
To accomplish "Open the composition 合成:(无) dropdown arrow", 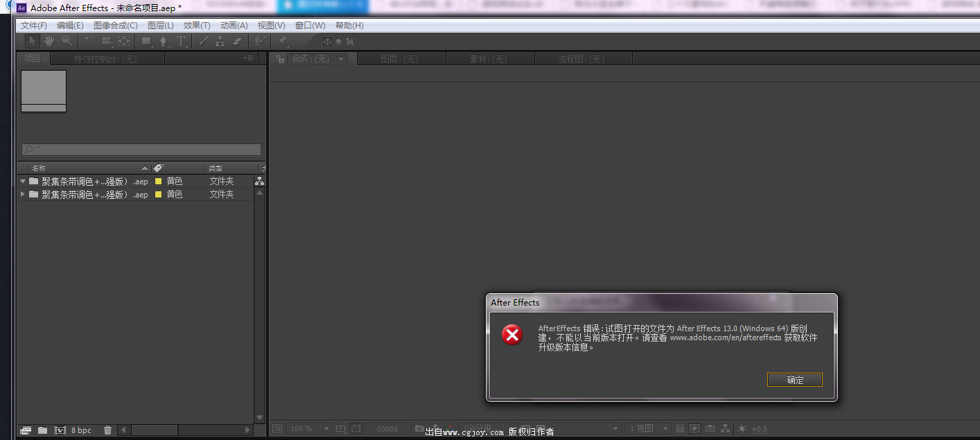I will click(x=341, y=60).
